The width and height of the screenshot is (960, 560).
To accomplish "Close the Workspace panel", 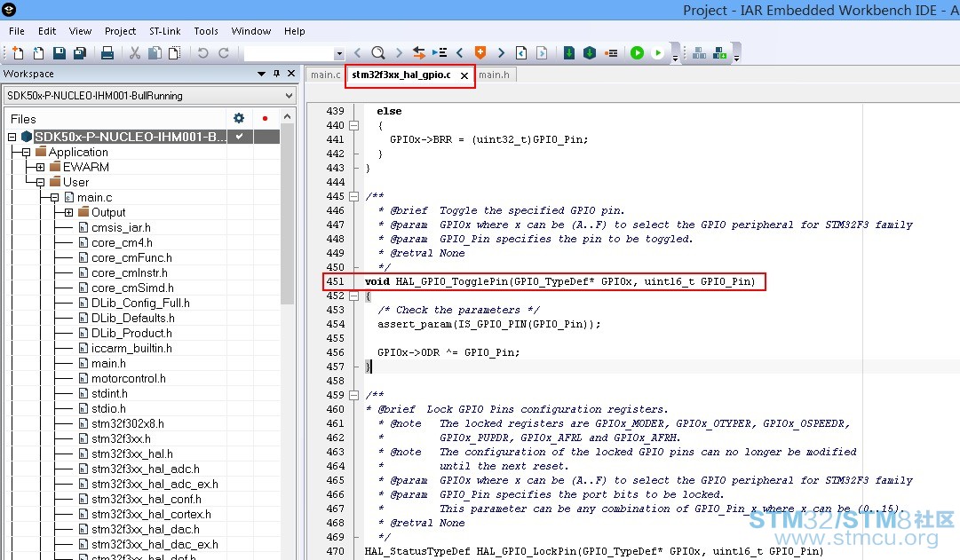I will (291, 74).
